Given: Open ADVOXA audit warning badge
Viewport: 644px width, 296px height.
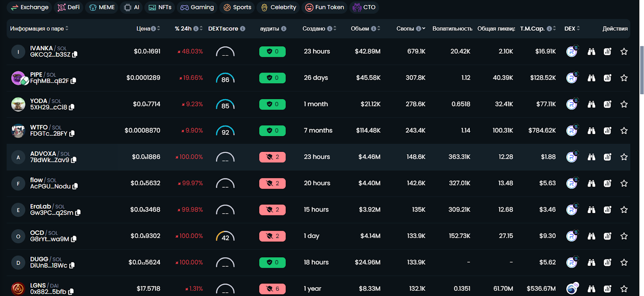Looking at the screenshot, I should pyautogui.click(x=272, y=157).
